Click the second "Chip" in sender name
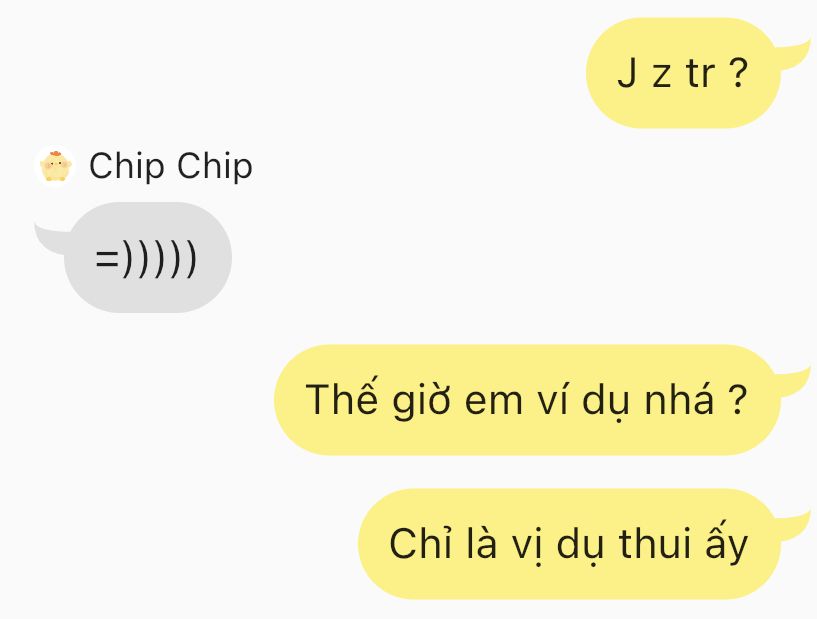 click(x=215, y=167)
